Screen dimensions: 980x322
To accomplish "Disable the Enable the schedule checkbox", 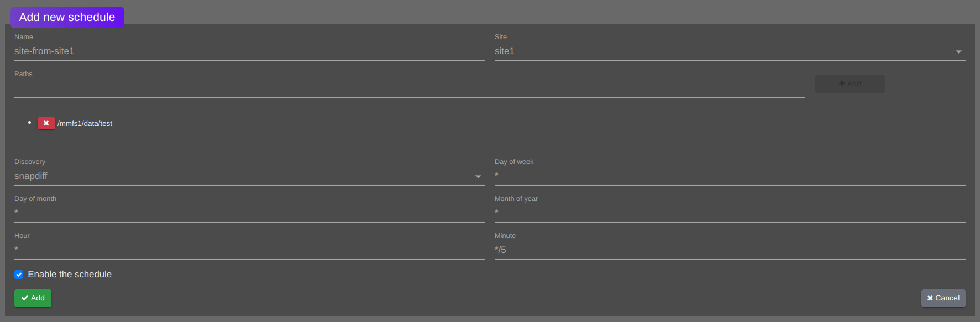I will (x=18, y=274).
